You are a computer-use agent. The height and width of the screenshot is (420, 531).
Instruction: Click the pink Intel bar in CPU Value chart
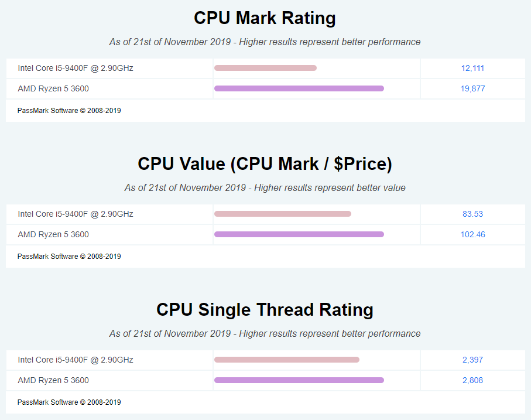[283, 214]
